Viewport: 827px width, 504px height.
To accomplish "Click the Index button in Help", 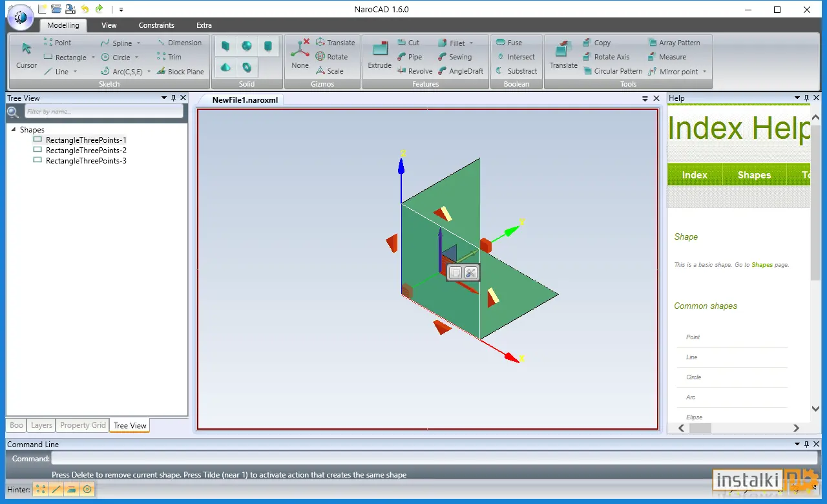I will (x=695, y=175).
